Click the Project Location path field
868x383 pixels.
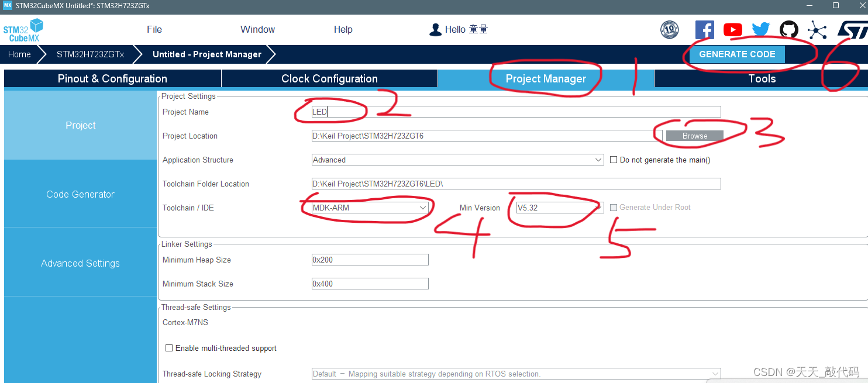click(x=487, y=136)
